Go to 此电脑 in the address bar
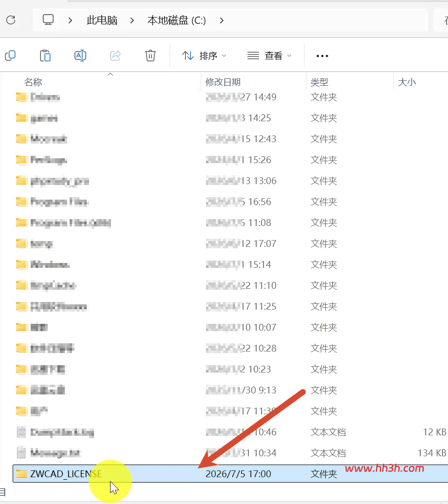This screenshot has width=448, height=504. coord(102,20)
